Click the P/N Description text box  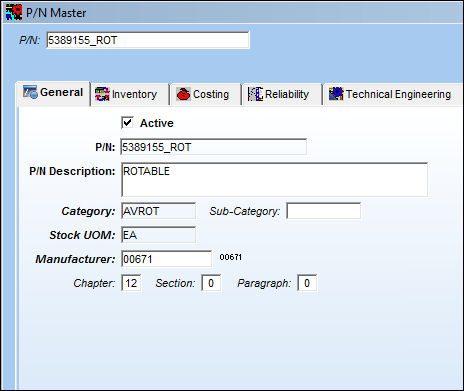click(274, 180)
